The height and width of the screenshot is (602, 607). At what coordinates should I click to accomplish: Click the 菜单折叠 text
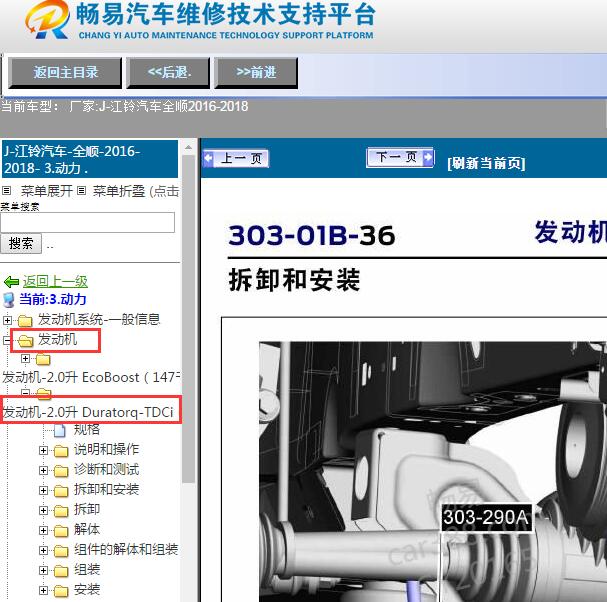[x=119, y=190]
